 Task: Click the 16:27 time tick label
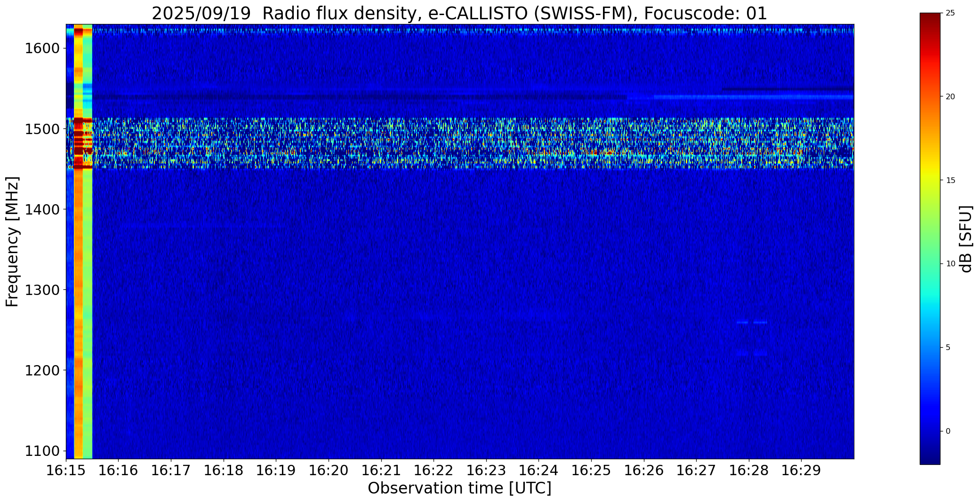coord(696,470)
